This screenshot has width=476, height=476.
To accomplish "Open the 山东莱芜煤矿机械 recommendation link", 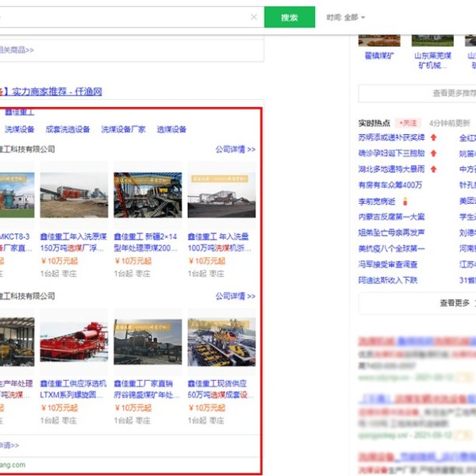I will click(x=432, y=60).
